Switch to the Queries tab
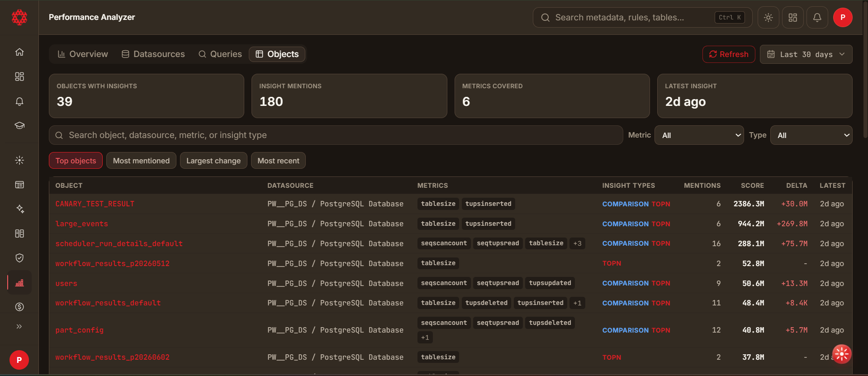The height and width of the screenshot is (376, 868). 220,54
